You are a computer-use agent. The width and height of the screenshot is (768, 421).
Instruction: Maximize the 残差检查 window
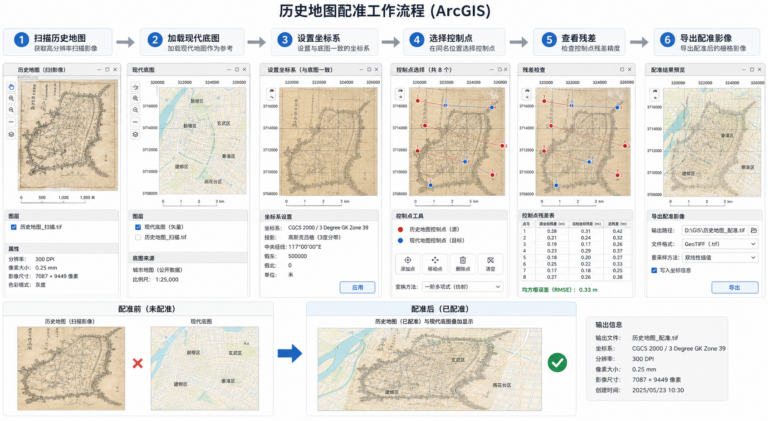pos(622,70)
